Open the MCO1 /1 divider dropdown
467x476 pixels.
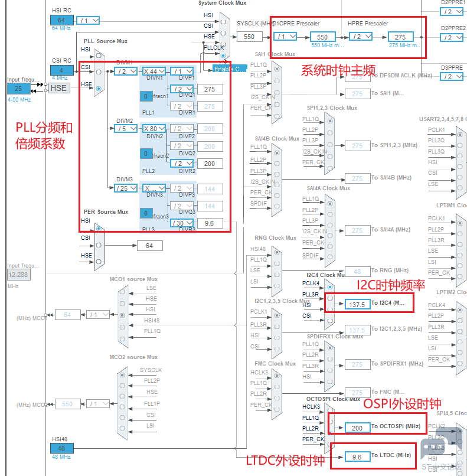(x=97, y=315)
